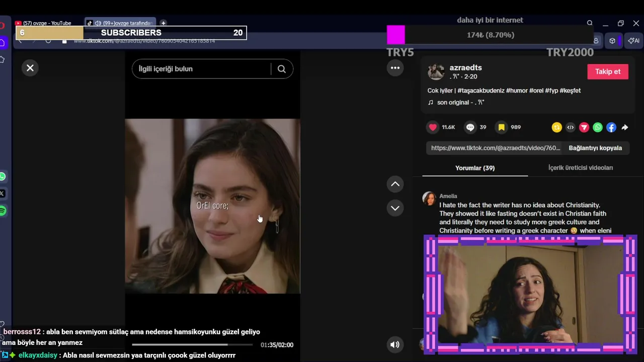Follow azraedts with Takip et button
The height and width of the screenshot is (362, 644).
coord(608,71)
